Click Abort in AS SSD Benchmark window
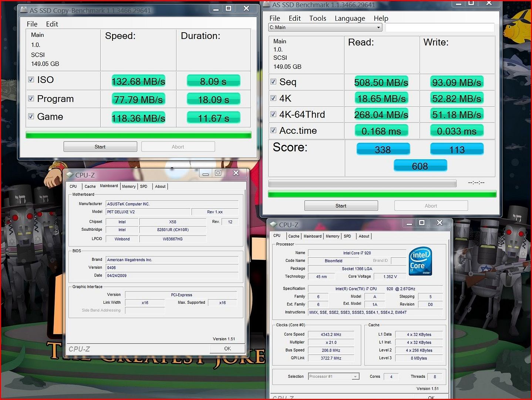Viewport: 532px width, 400px height. tap(431, 206)
